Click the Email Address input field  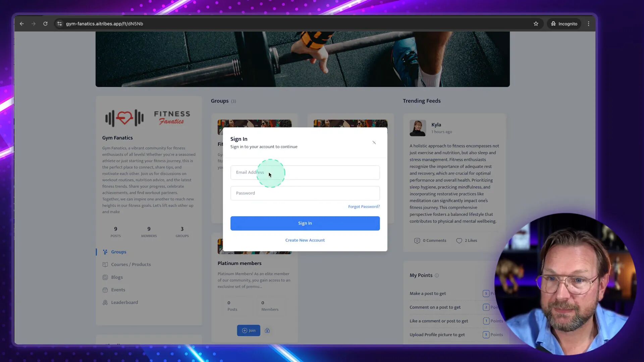(x=305, y=172)
